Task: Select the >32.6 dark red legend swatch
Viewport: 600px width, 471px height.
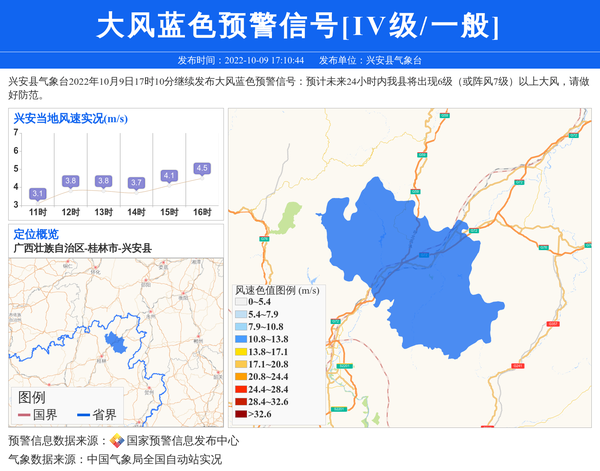Action: click(x=240, y=414)
